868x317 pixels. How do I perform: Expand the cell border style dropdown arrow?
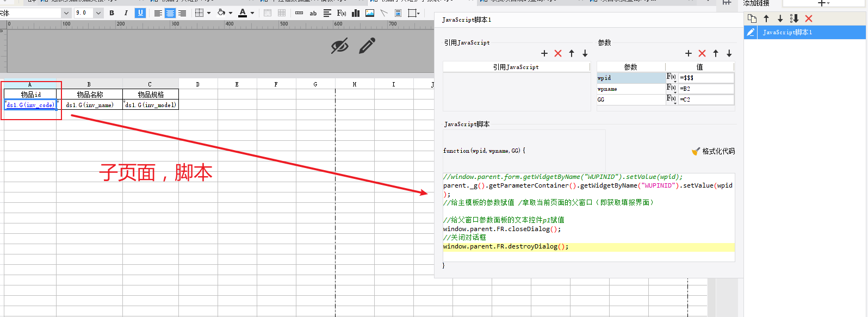tap(209, 13)
